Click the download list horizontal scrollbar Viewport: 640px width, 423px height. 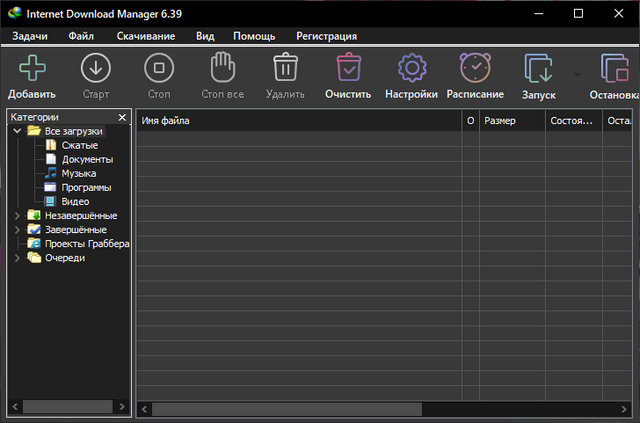pyautogui.click(x=290, y=409)
